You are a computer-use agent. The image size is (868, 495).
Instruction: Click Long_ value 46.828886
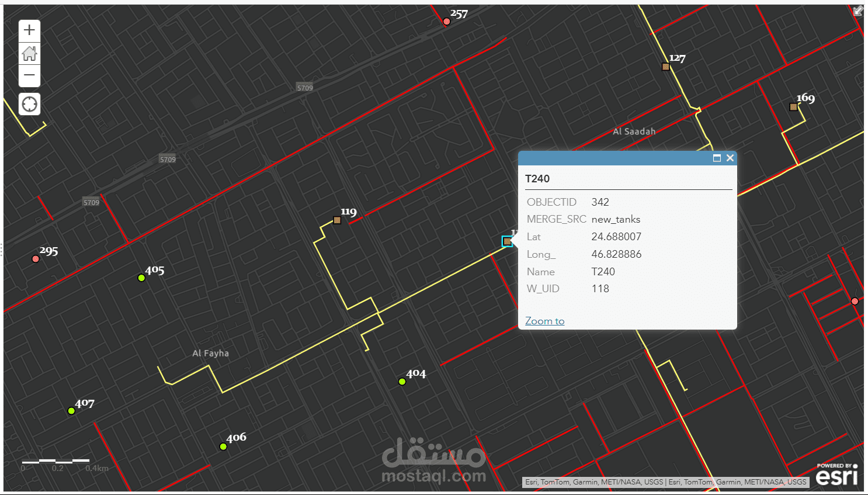[616, 254]
